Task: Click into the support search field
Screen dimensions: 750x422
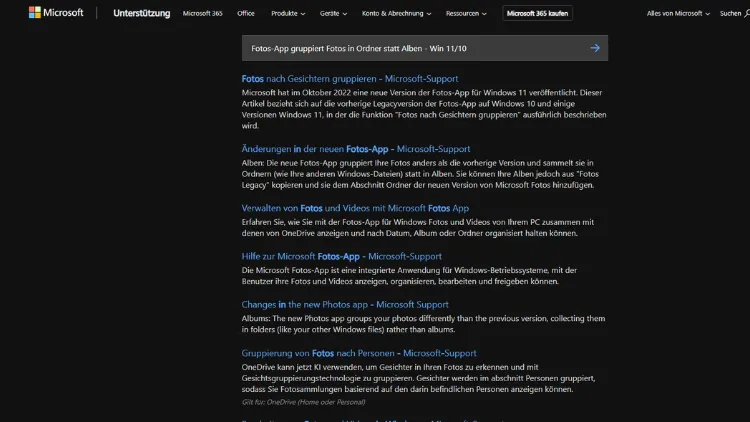Action: click(x=410, y=48)
